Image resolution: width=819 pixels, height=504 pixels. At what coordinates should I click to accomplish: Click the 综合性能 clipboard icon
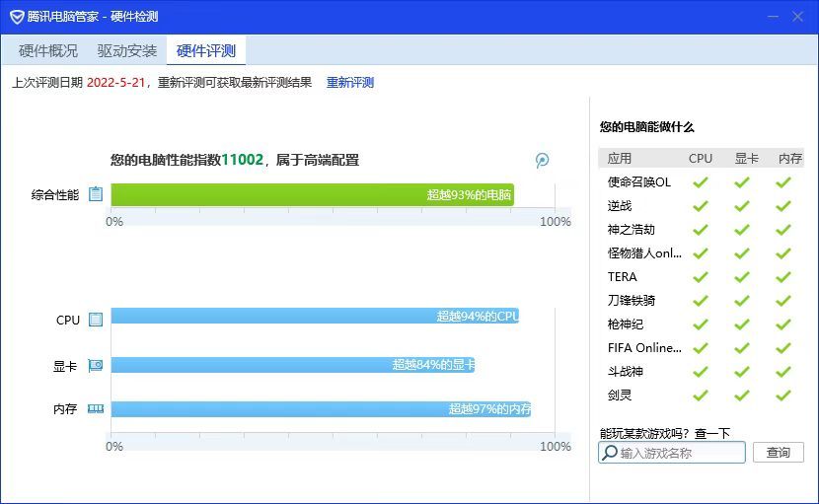click(96, 194)
